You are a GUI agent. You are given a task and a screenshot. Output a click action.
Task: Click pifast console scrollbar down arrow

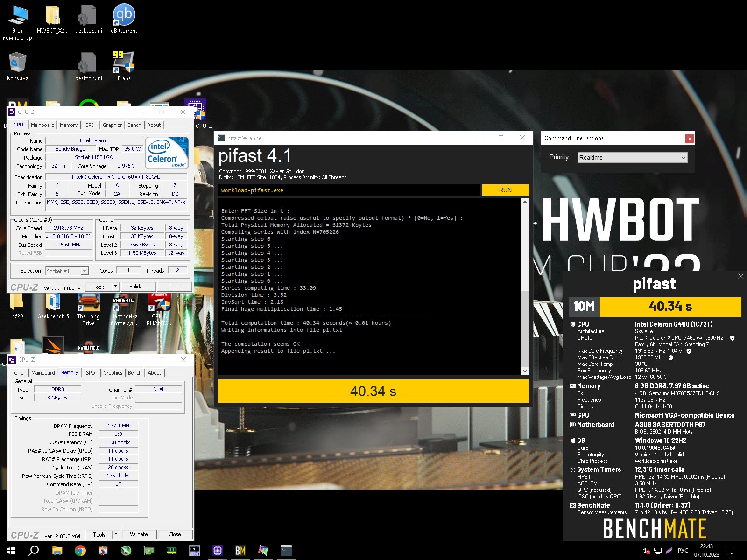point(525,371)
